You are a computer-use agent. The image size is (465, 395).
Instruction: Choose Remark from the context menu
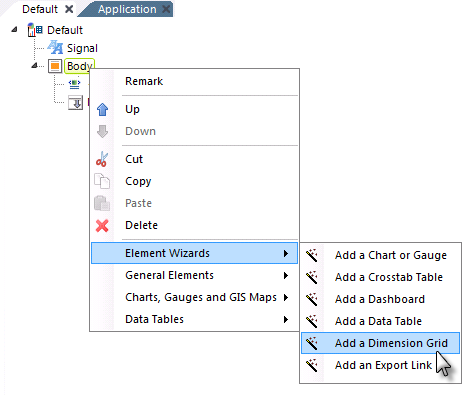point(195,81)
